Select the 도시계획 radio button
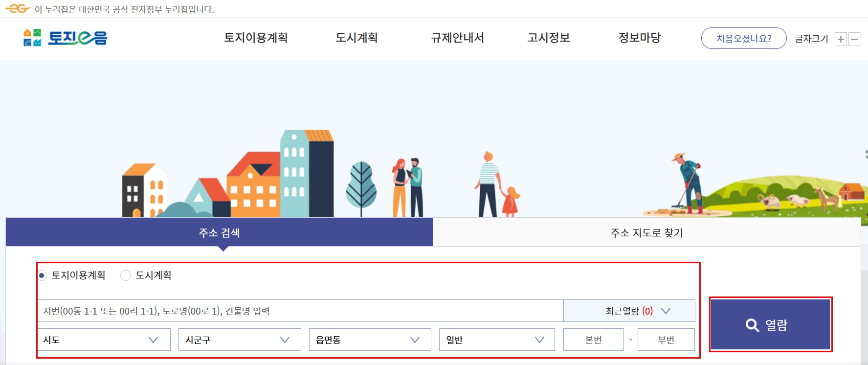This screenshot has height=365, width=868. click(x=125, y=275)
